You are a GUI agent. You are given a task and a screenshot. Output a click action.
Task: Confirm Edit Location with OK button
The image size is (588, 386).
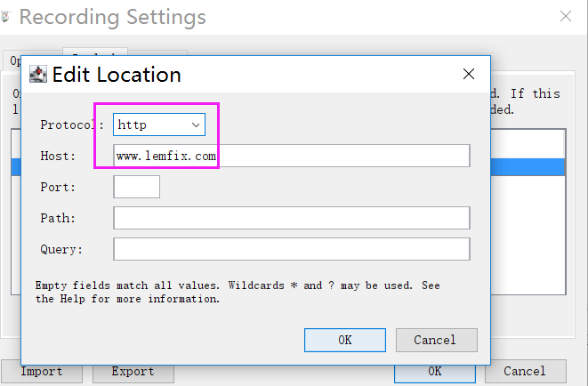click(x=345, y=340)
